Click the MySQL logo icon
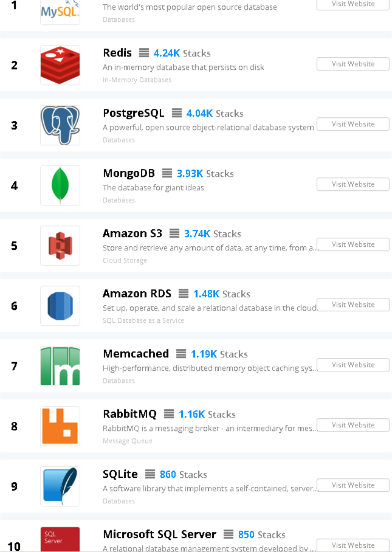392x552 pixels. (60, 11)
